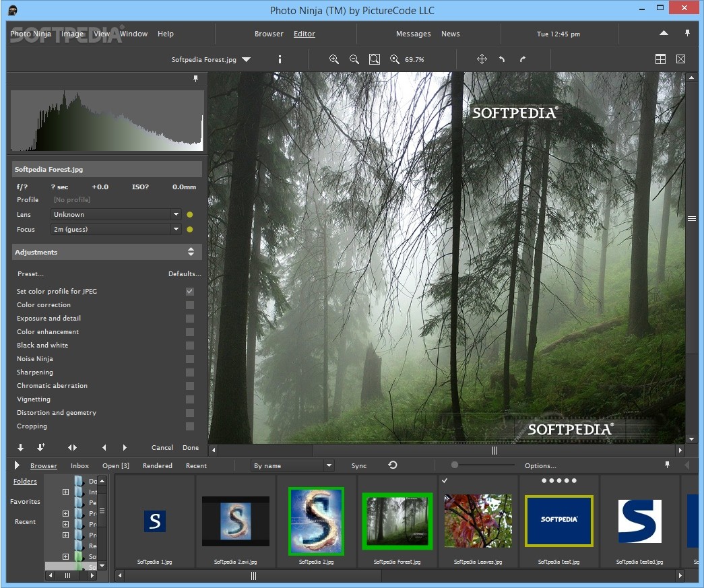Rotate image counterclockwise
704x588 pixels.
tap(502, 59)
